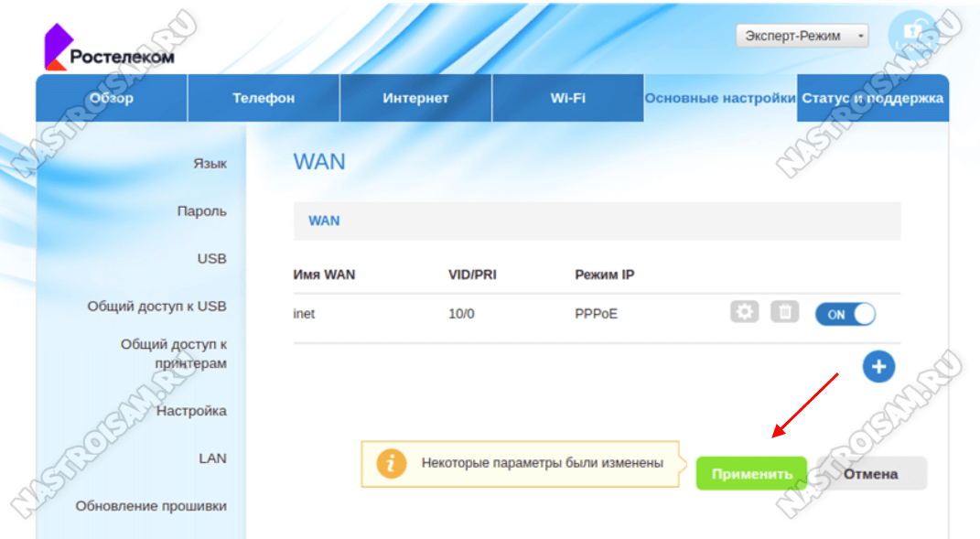This screenshot has width=980, height=539.
Task: Go to the Интернет tab
Action: pos(415,98)
